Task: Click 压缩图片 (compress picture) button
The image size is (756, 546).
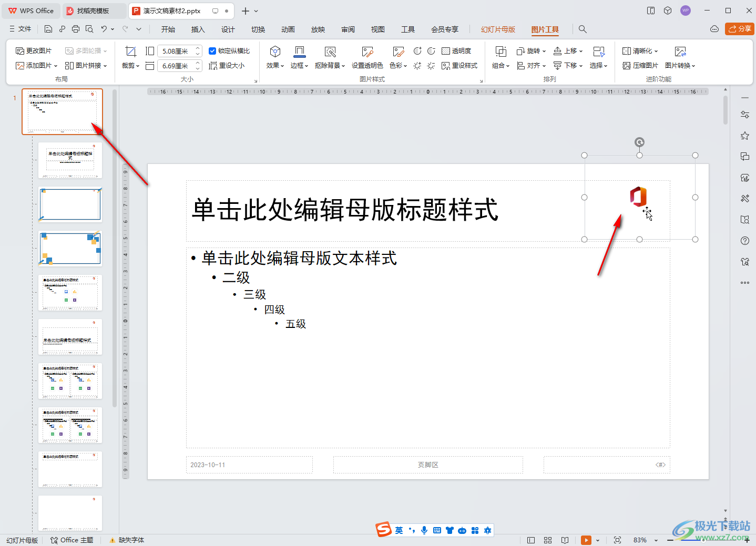Action: (x=640, y=66)
